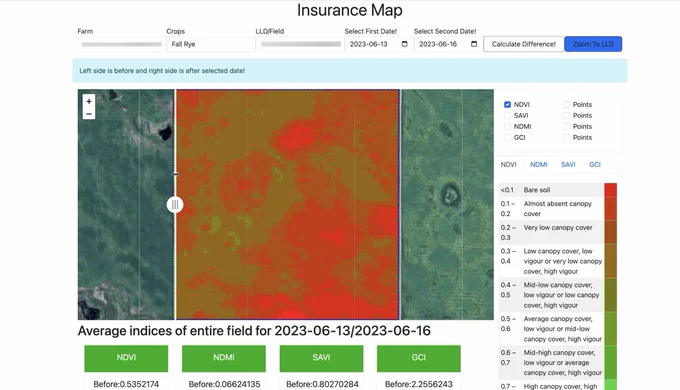Click Zoom To LLD button
680x390 pixels.
tap(593, 44)
